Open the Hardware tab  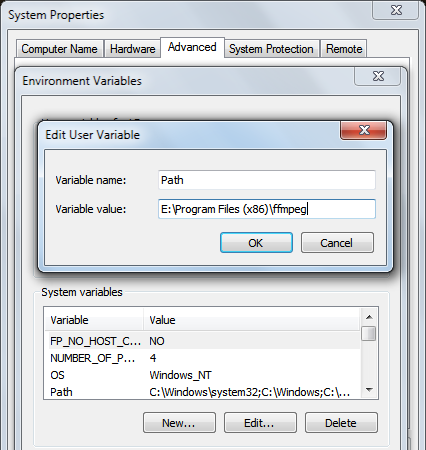[132, 49]
